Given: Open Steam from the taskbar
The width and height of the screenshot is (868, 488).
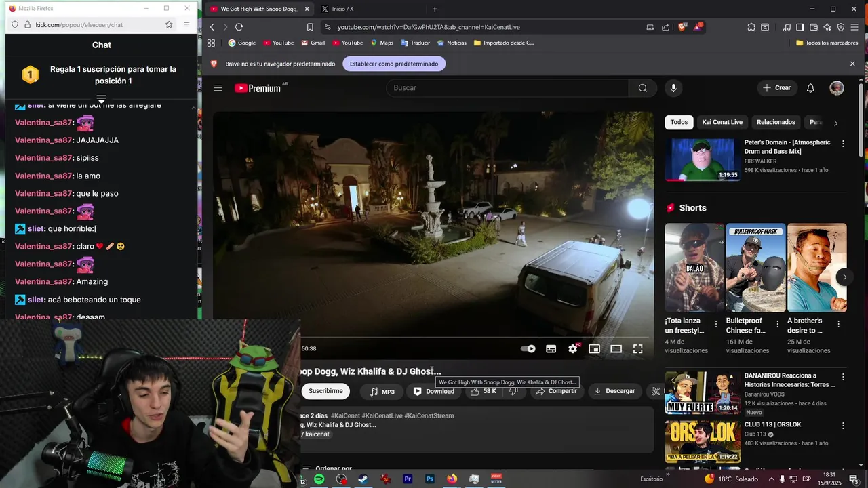Looking at the screenshot, I should (x=363, y=479).
